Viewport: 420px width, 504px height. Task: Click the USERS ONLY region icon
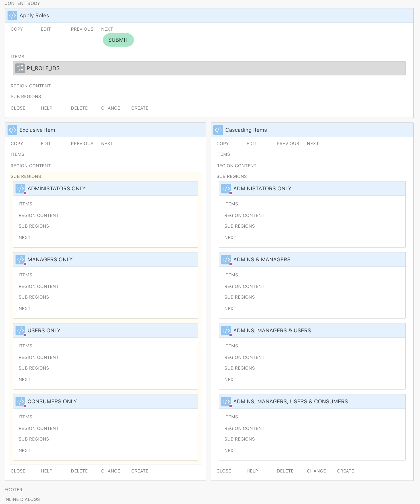point(20,331)
